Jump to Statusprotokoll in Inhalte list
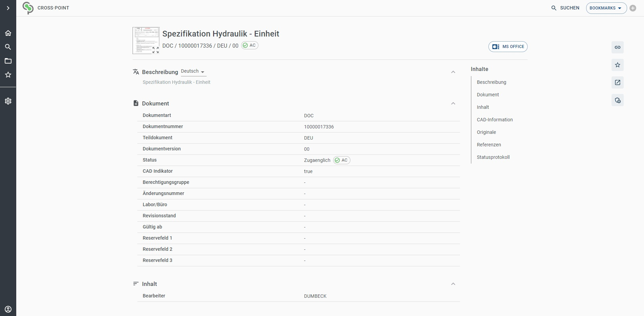 coord(493,157)
